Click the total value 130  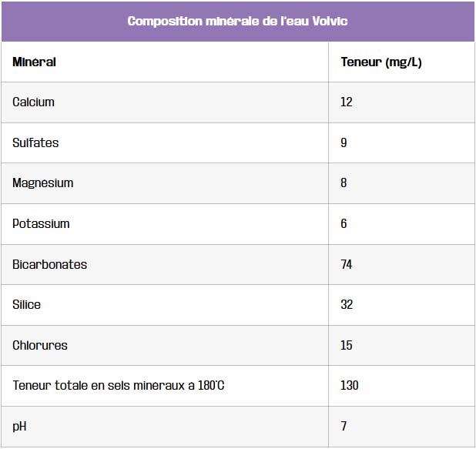350,386
